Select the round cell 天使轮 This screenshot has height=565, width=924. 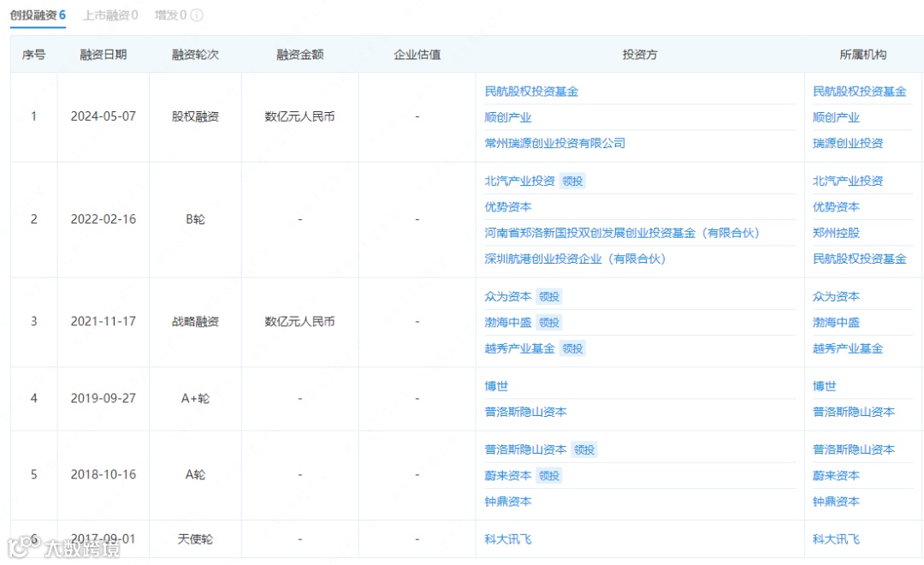(195, 539)
